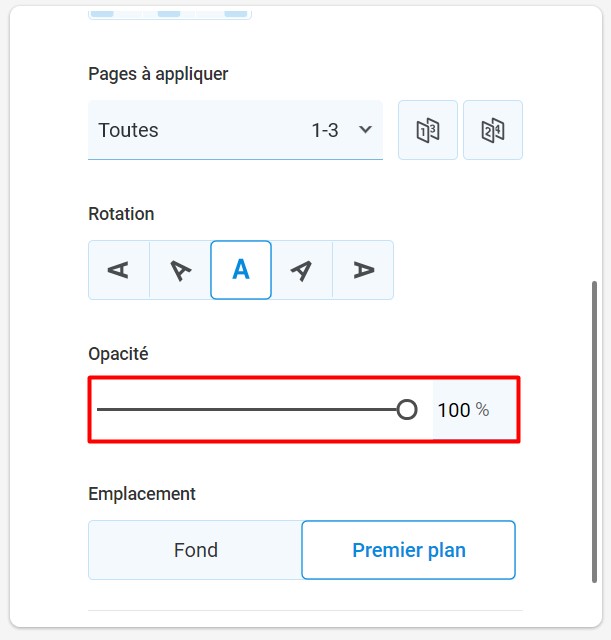Set placement to Fond
Image resolution: width=611 pixels, height=640 pixels.
coord(196,550)
